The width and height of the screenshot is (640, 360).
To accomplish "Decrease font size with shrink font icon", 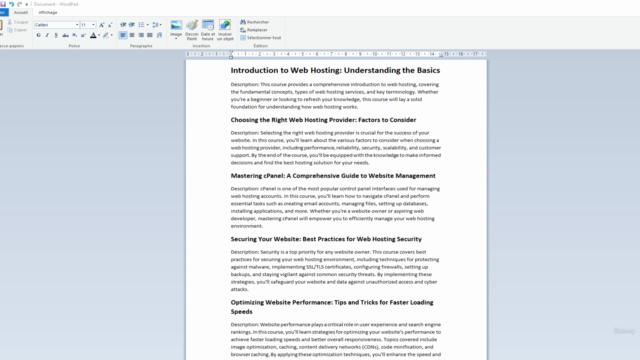I will [110, 25].
